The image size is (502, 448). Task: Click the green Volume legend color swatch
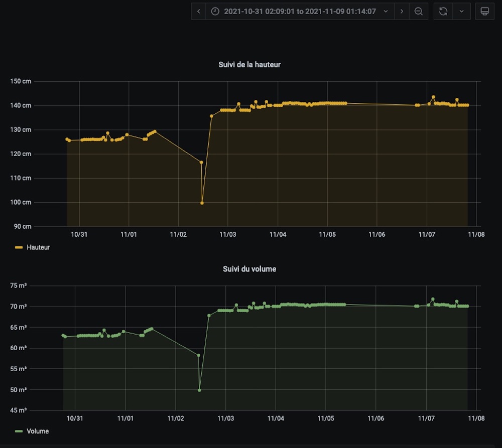pyautogui.click(x=19, y=431)
